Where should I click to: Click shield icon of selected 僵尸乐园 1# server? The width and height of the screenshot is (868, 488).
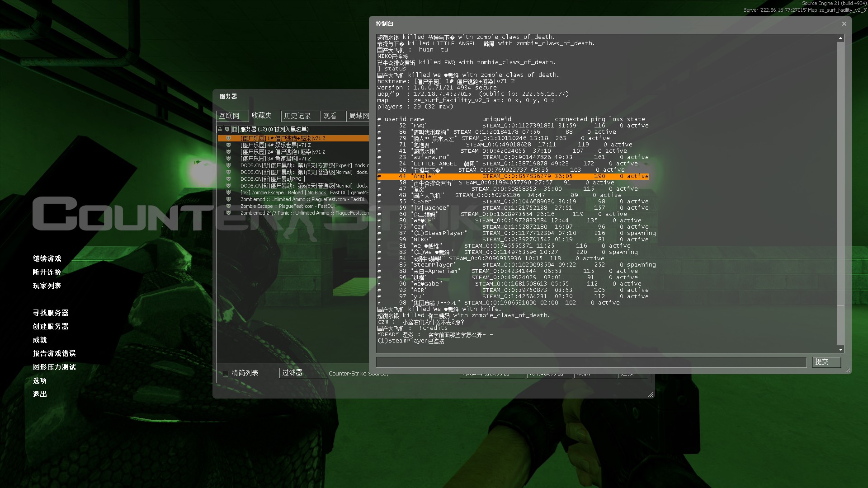click(228, 138)
